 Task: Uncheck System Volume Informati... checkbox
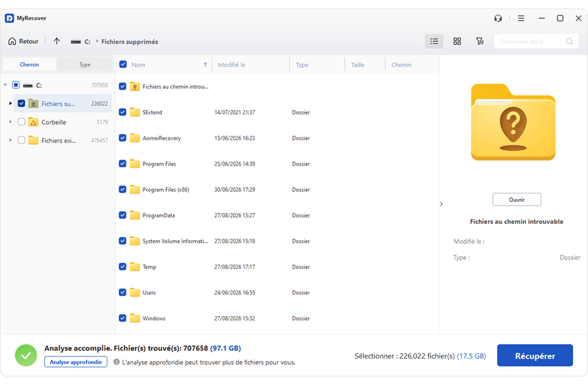pos(122,241)
